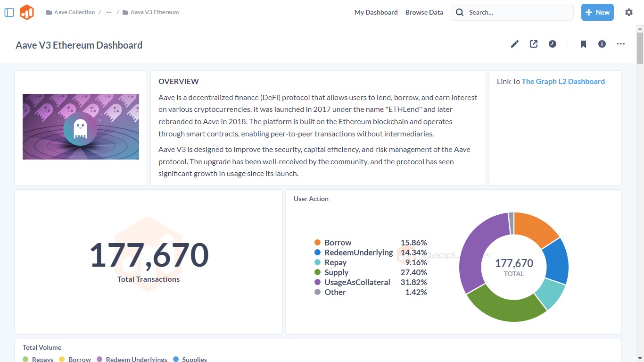
Task: Toggle Supply series in User Action legend
Action: pos(336,272)
